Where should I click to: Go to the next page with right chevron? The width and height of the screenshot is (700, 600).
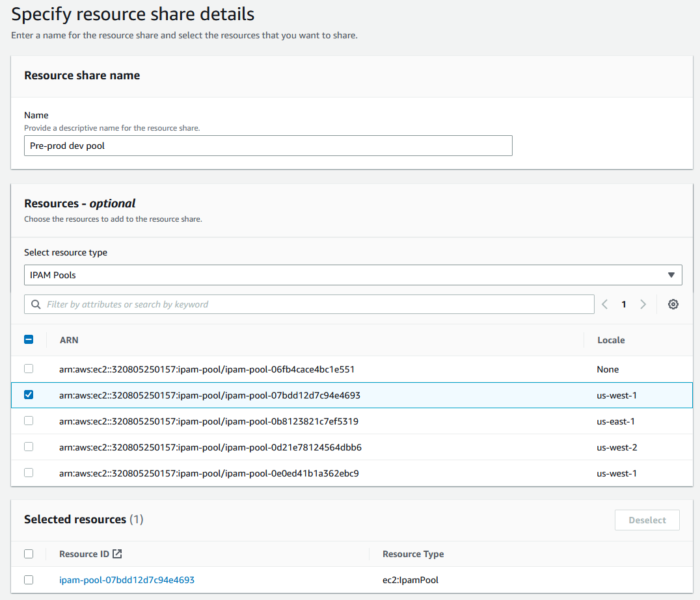(643, 304)
